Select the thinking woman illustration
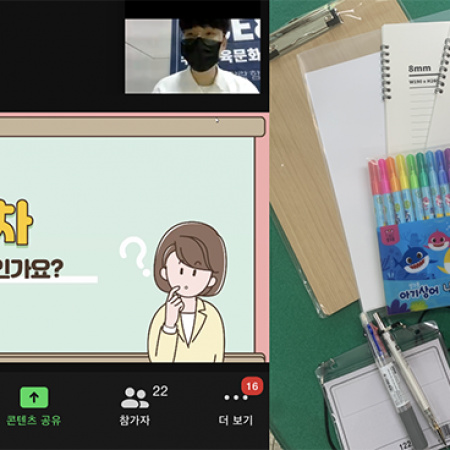Screen dimensions: 450x450 pyautogui.click(x=187, y=291)
